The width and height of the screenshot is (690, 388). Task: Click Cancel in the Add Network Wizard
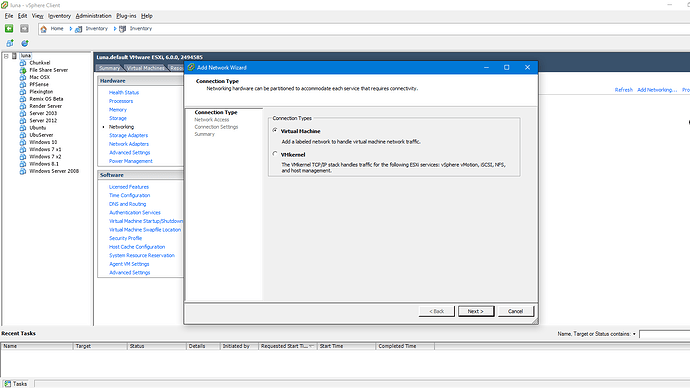pos(516,311)
